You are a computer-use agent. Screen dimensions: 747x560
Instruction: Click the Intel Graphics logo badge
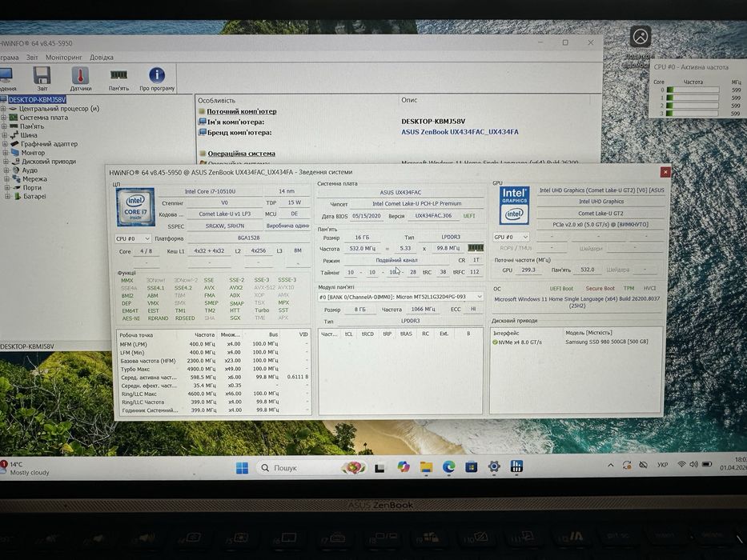514,206
